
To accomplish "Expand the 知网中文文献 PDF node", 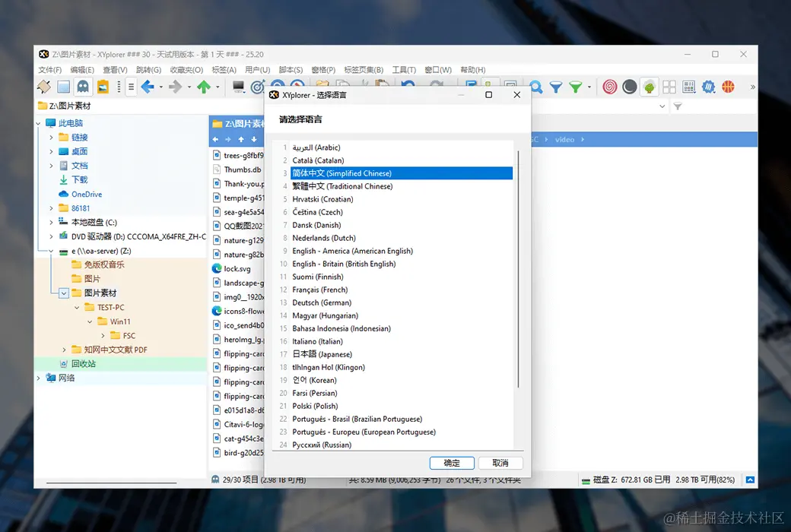I will point(64,350).
